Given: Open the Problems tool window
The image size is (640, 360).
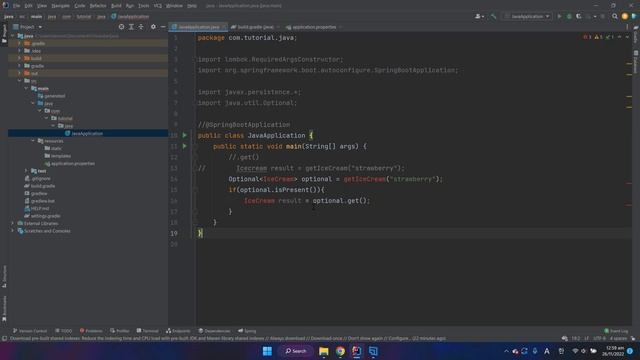Looking at the screenshot, I should [91, 331].
